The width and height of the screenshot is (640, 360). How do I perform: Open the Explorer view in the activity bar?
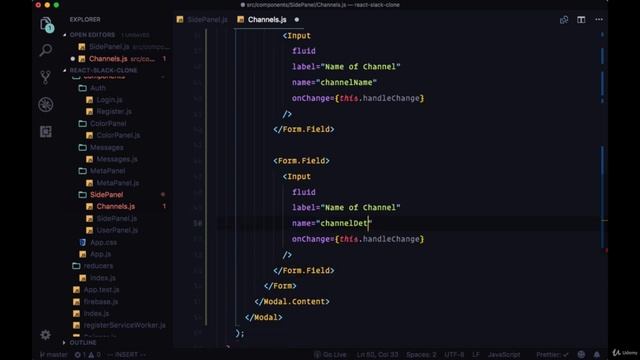[46, 24]
